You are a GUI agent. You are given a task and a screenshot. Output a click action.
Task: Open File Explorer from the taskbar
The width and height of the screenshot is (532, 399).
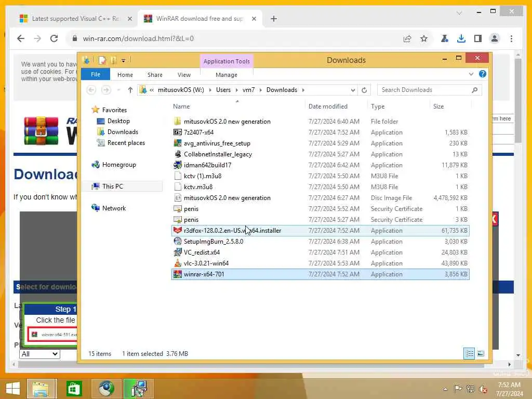click(x=41, y=389)
